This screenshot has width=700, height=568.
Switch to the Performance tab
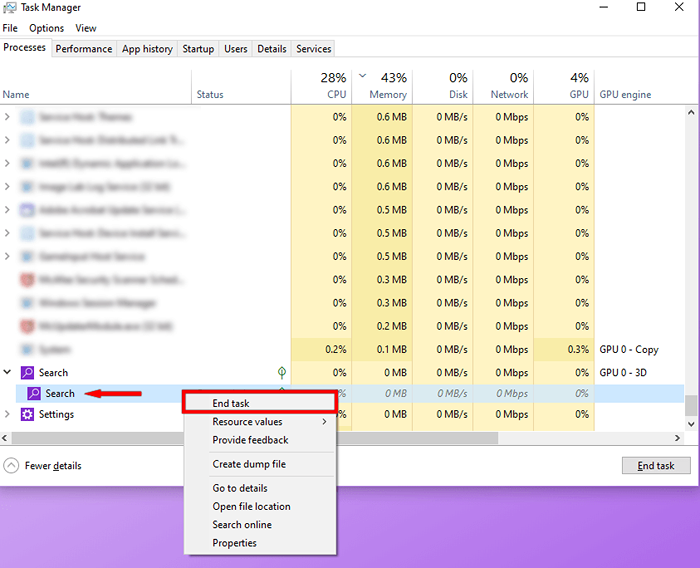tap(84, 49)
